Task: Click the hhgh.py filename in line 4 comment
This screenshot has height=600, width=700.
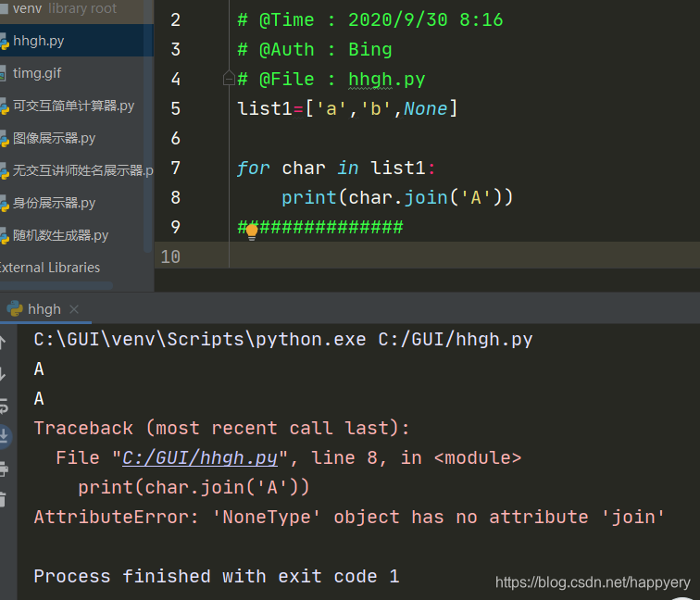Action: coord(387,79)
